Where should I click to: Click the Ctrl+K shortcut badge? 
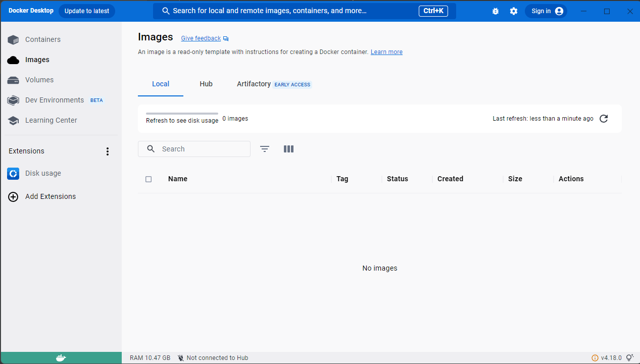433,11
